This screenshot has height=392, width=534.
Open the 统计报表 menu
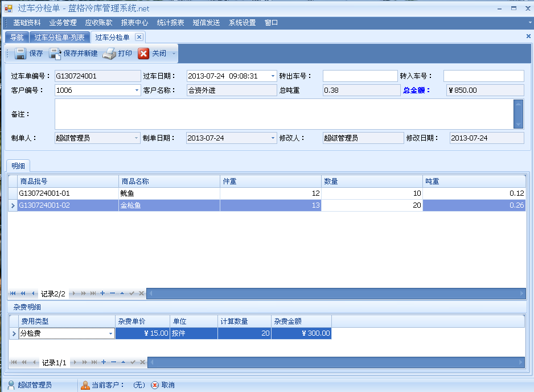(170, 22)
